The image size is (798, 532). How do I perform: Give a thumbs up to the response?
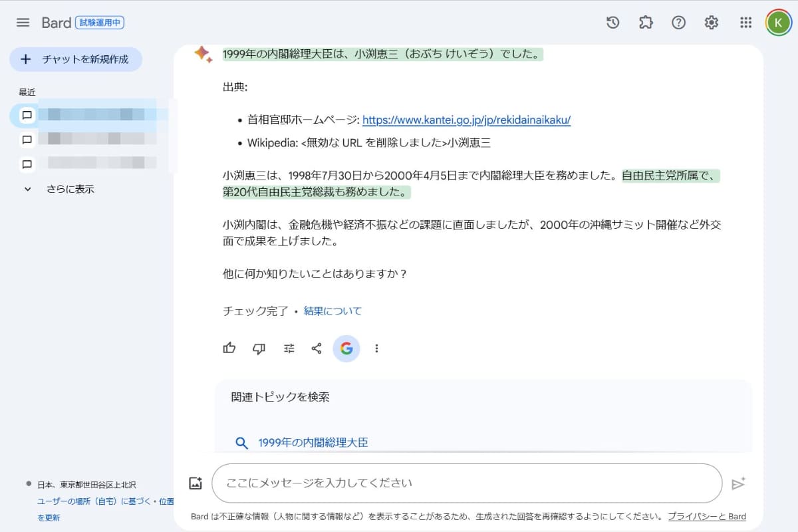click(x=229, y=348)
